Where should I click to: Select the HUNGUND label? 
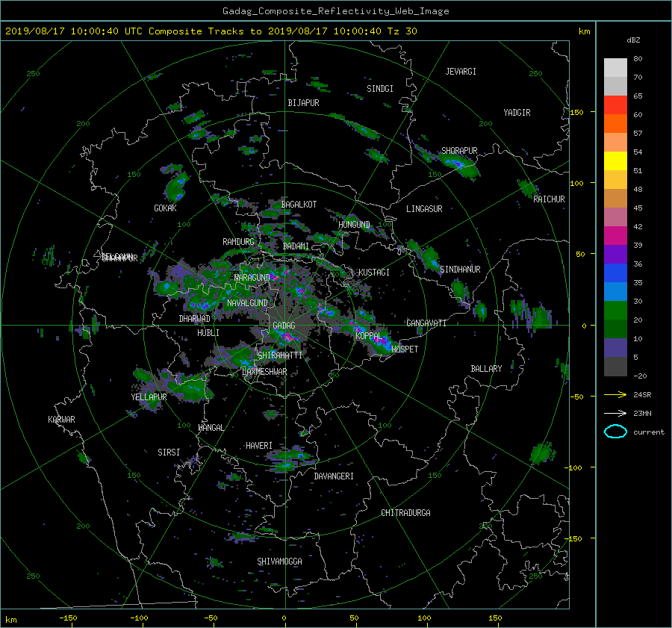354,225
